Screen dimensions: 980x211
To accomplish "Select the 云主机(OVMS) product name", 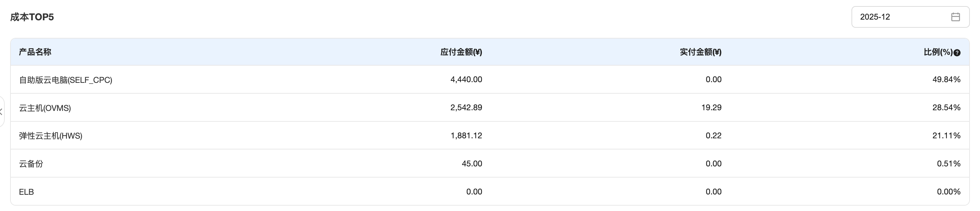I will (45, 108).
